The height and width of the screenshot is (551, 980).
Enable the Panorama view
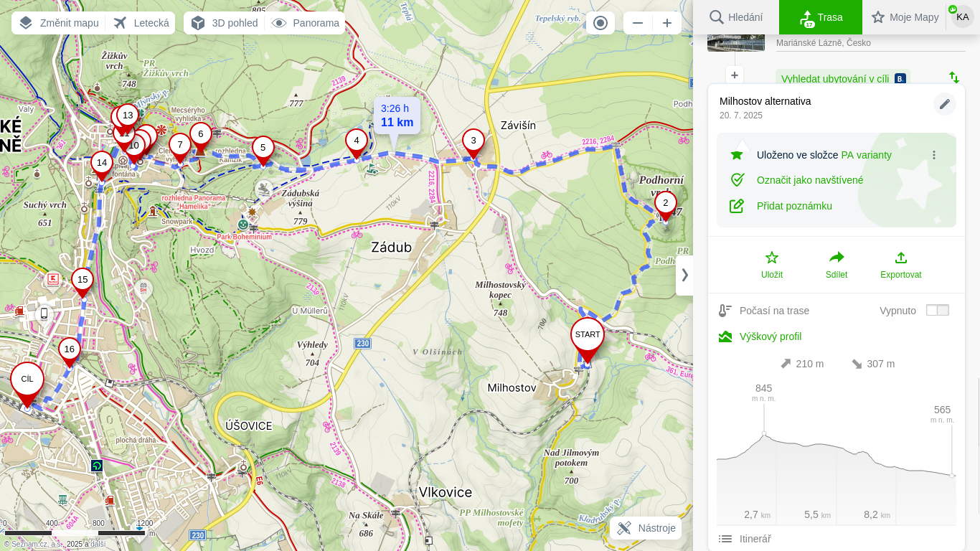point(306,23)
